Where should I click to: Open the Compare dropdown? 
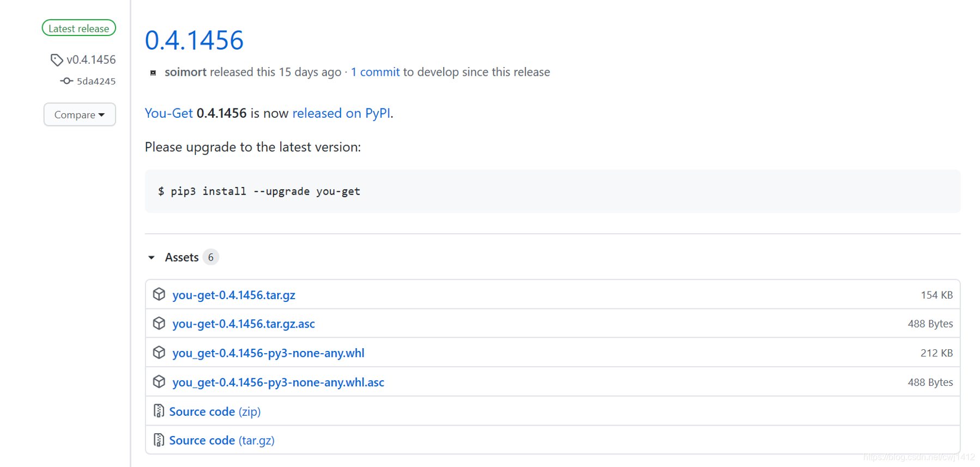(80, 114)
